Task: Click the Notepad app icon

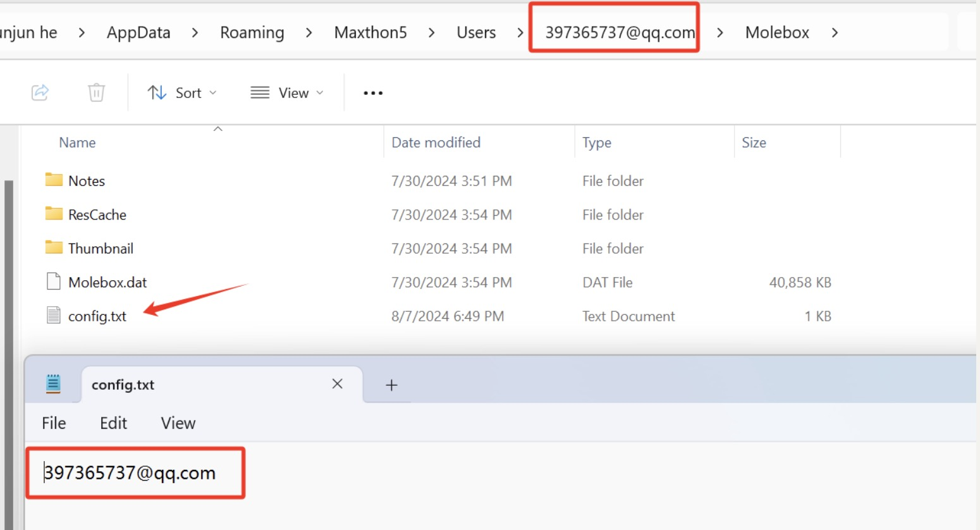Action: [x=54, y=384]
